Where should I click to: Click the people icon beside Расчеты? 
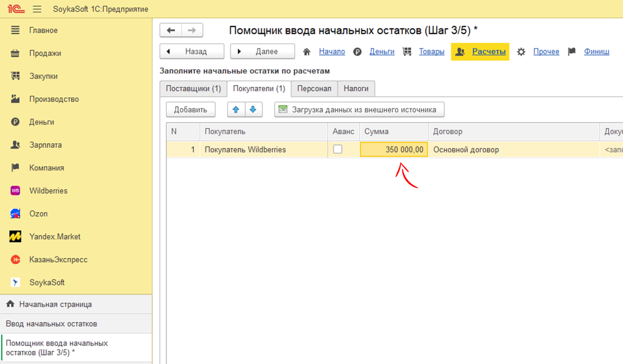[x=460, y=52]
